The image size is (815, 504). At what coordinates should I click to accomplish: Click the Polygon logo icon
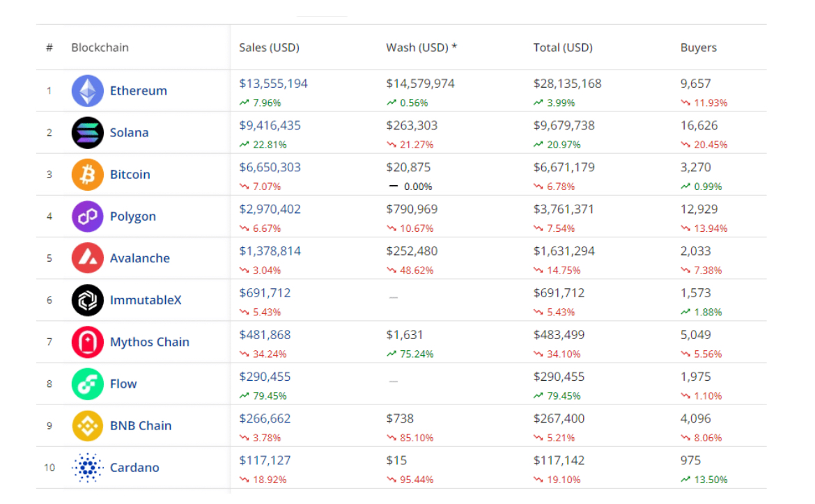tap(87, 216)
